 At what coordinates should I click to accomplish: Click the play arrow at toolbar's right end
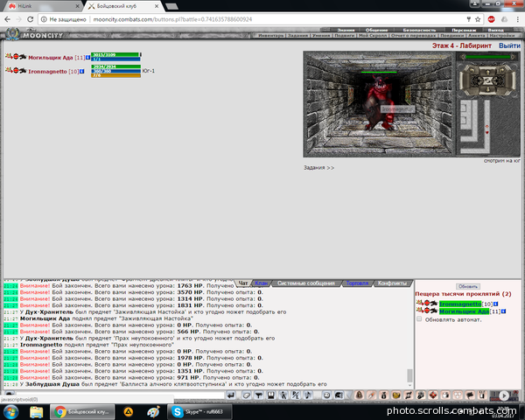[504, 395]
